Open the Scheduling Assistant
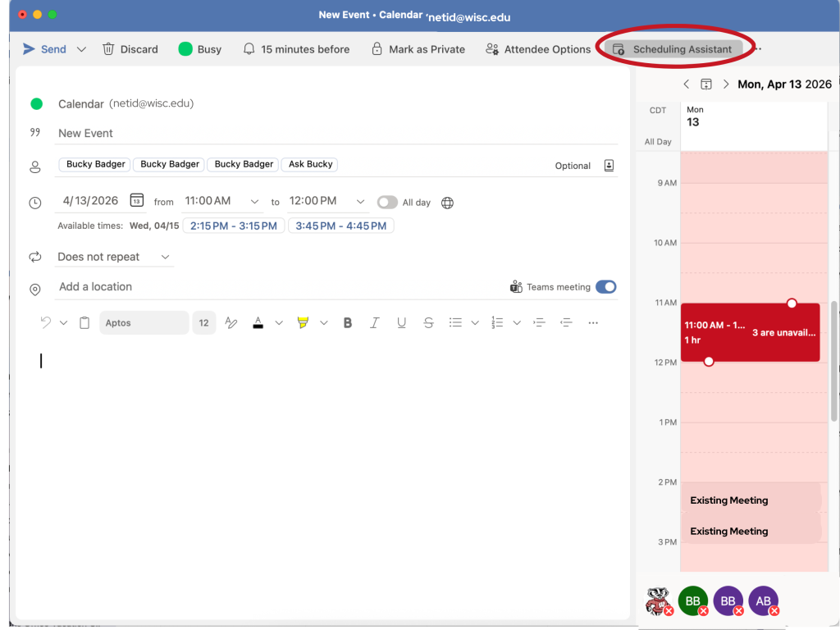The height and width of the screenshot is (630, 840). (673, 49)
